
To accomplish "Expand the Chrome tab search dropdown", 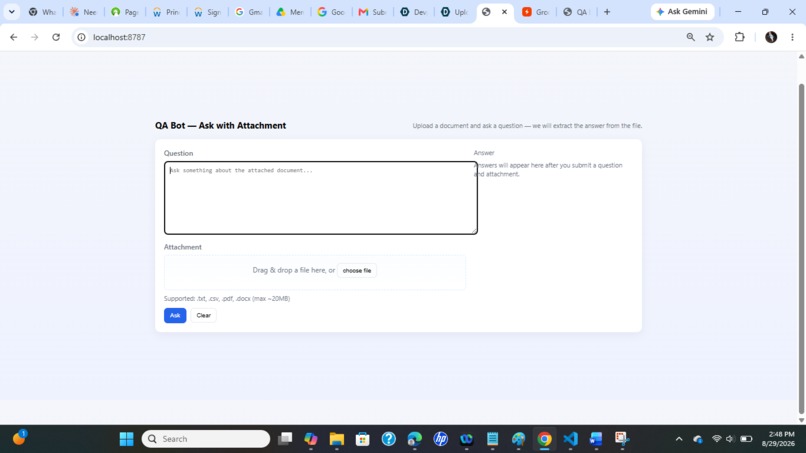I will click(11, 12).
